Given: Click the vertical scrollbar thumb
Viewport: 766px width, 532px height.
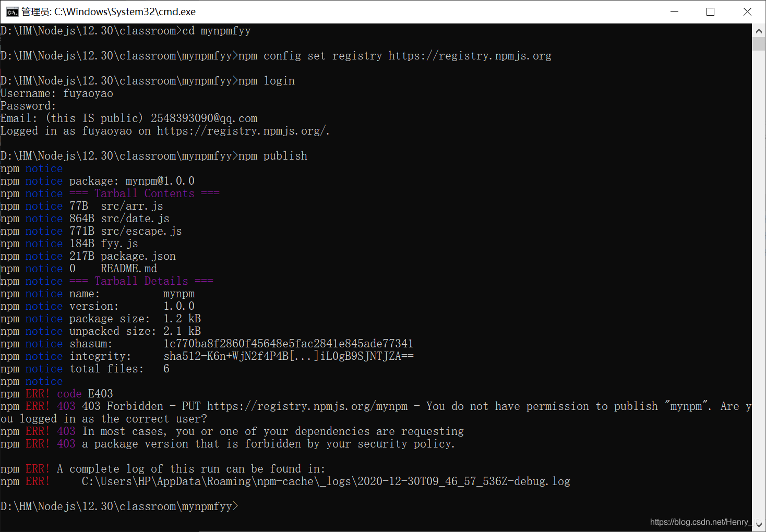Looking at the screenshot, I should [x=759, y=44].
